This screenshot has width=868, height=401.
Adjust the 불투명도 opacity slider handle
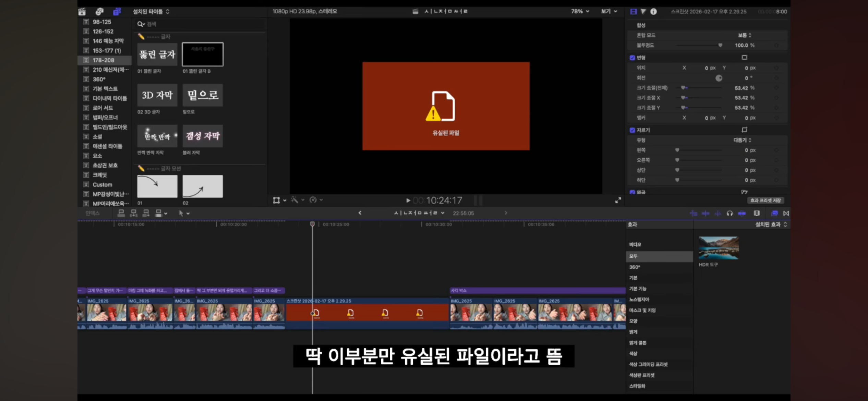point(720,45)
